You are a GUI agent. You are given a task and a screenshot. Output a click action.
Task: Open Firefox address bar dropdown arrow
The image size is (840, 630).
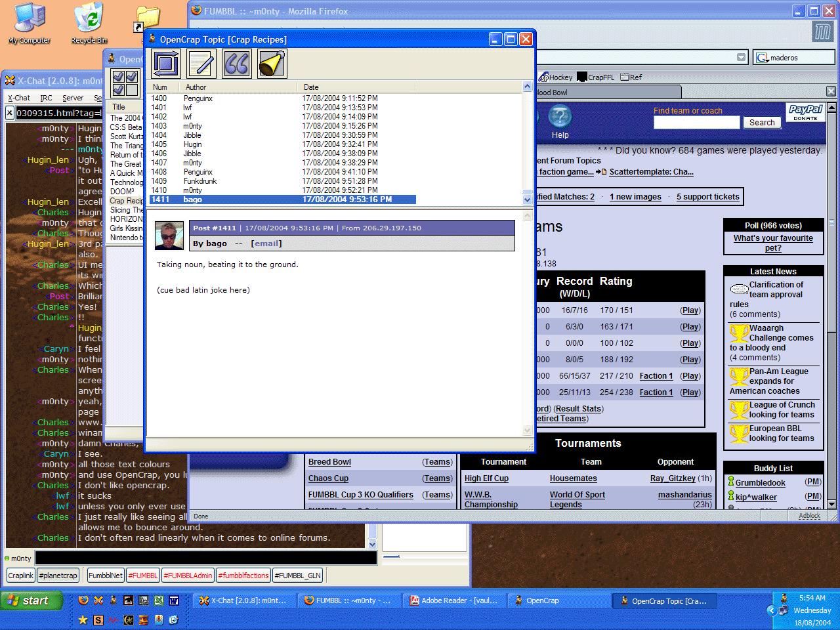(x=742, y=58)
